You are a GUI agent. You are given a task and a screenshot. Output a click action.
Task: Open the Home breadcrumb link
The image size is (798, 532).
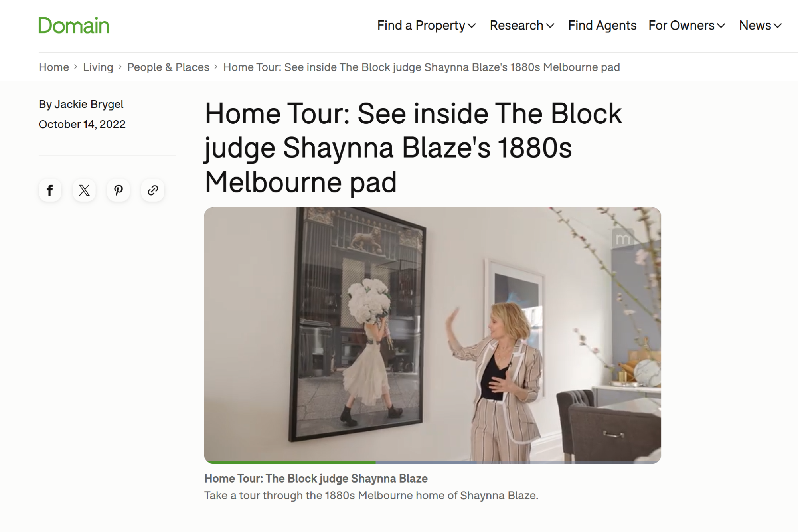click(54, 67)
